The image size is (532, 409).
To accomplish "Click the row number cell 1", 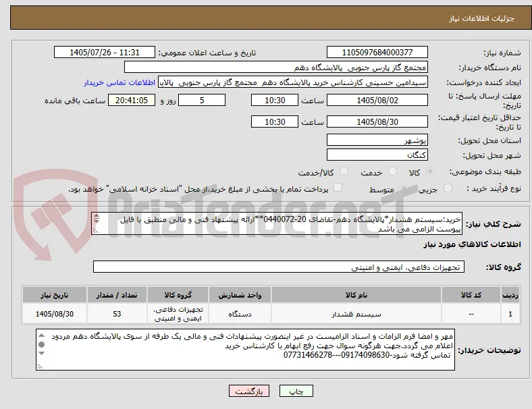I will click(x=510, y=314).
